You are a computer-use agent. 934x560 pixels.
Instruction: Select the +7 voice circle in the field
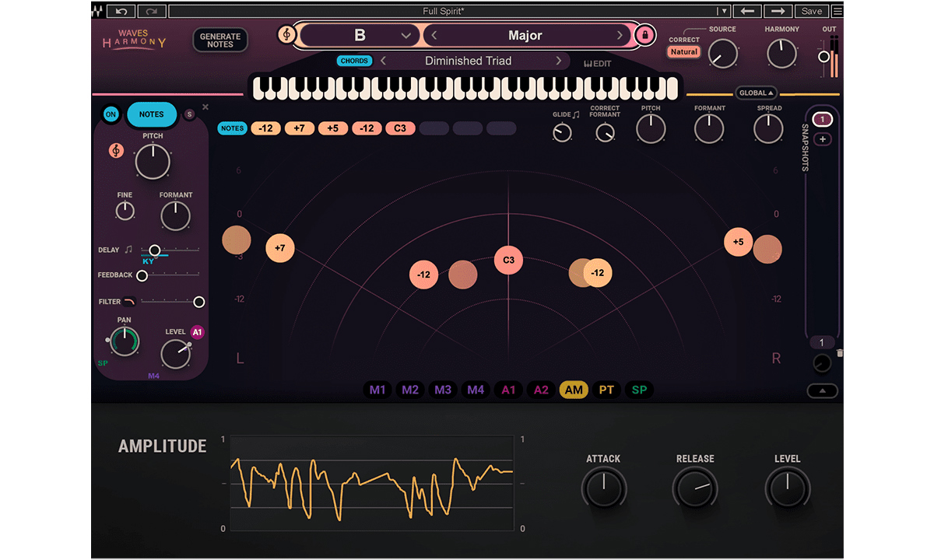[x=280, y=248]
